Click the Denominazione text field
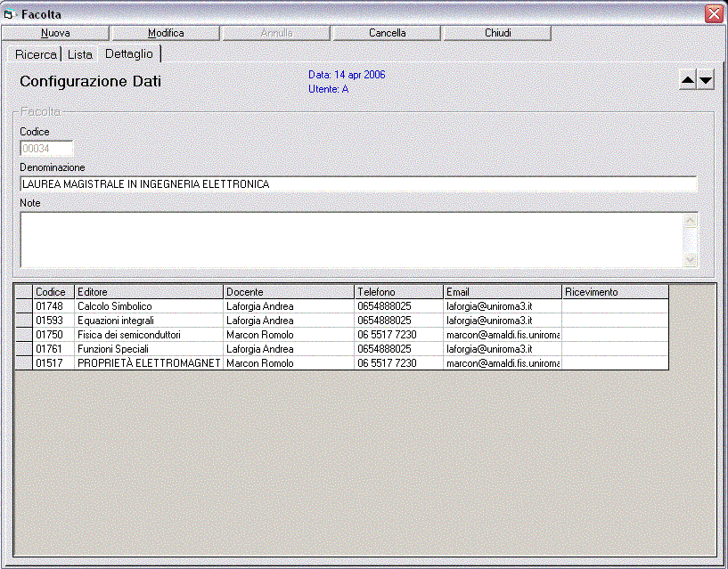The width and height of the screenshot is (728, 569). point(357,184)
